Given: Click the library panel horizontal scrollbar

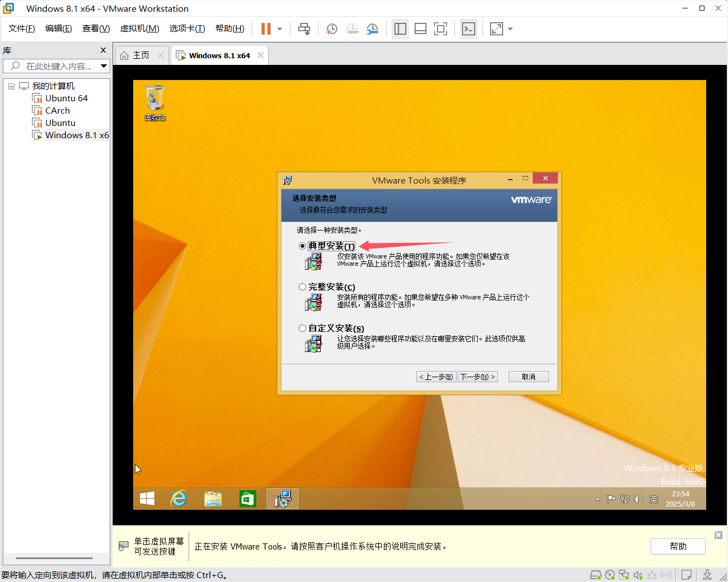Looking at the screenshot, I should click(x=54, y=558).
